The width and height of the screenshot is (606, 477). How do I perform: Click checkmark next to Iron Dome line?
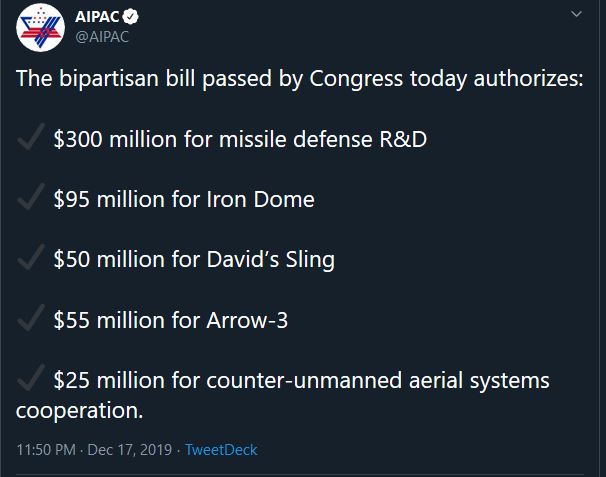[31, 199]
